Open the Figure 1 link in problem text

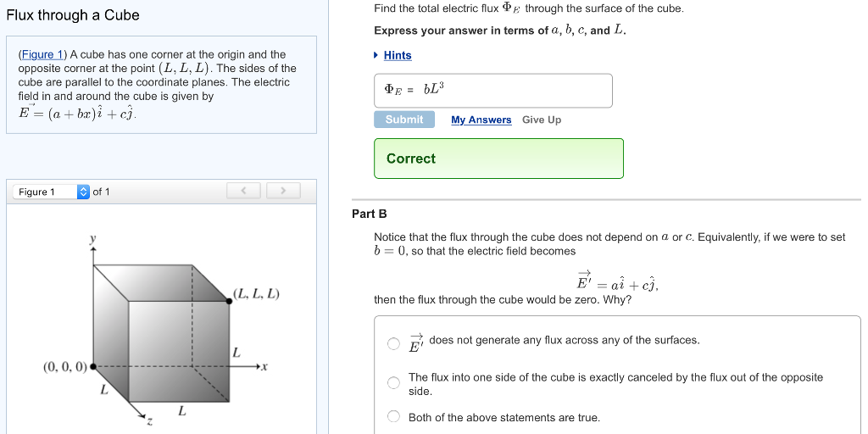47,54
